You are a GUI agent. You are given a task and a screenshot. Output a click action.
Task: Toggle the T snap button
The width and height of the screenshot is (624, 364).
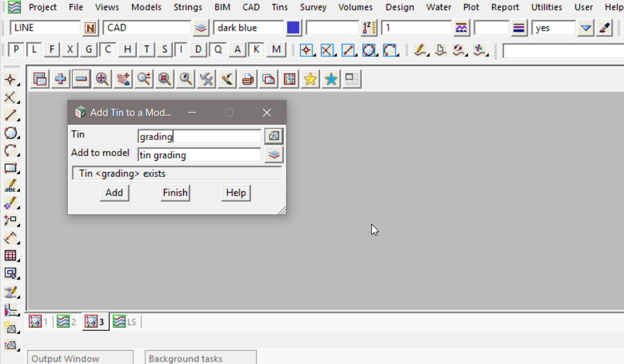(x=147, y=50)
